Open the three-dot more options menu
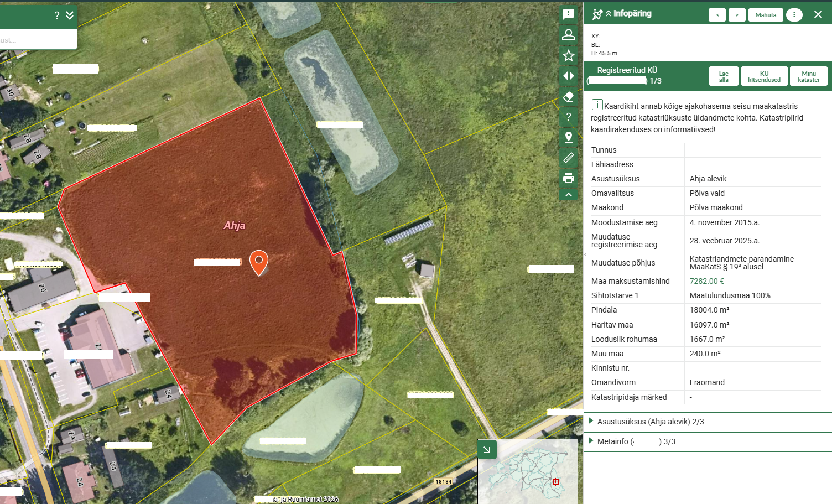This screenshot has height=504, width=832. pyautogui.click(x=794, y=15)
